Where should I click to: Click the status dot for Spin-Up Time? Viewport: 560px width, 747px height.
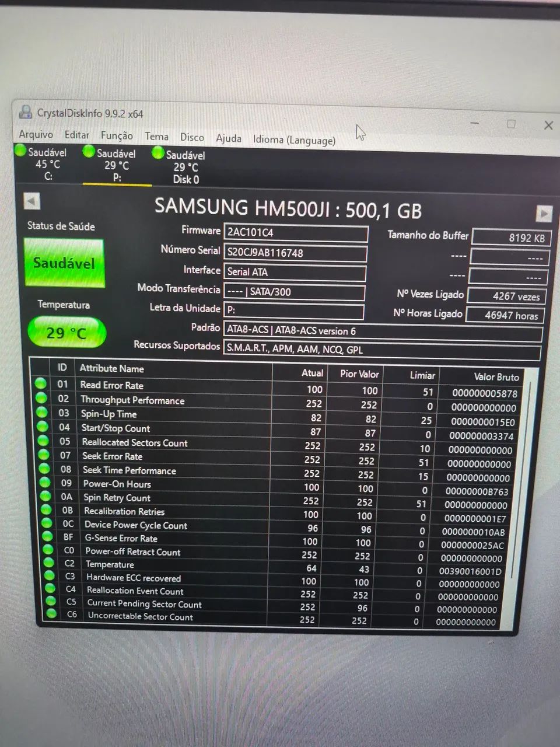pos(42,412)
